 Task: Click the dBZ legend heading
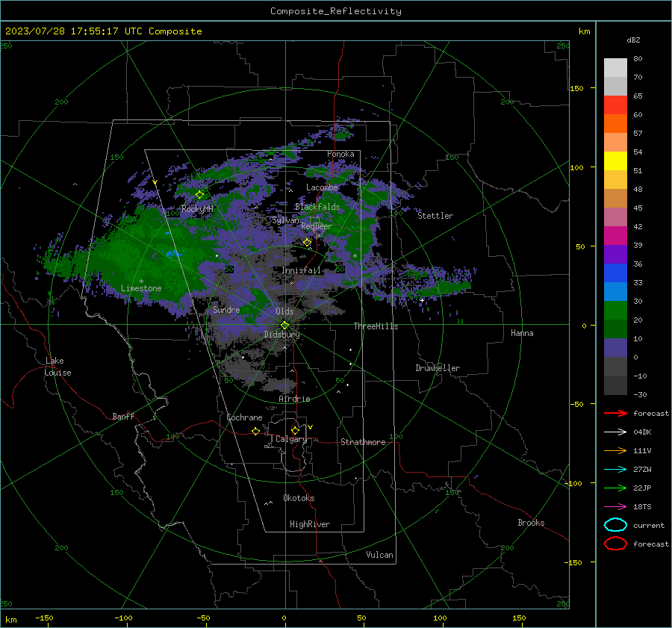(x=633, y=40)
